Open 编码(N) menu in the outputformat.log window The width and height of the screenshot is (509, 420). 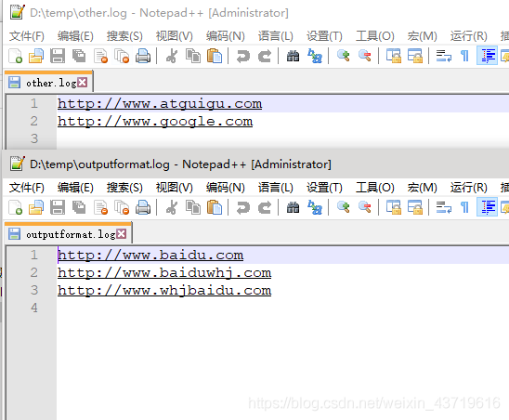226,188
